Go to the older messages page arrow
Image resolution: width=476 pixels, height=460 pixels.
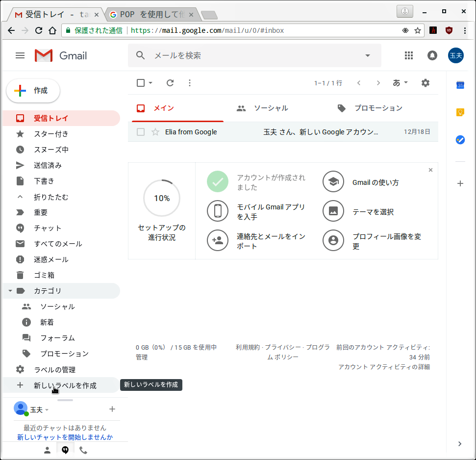click(378, 83)
